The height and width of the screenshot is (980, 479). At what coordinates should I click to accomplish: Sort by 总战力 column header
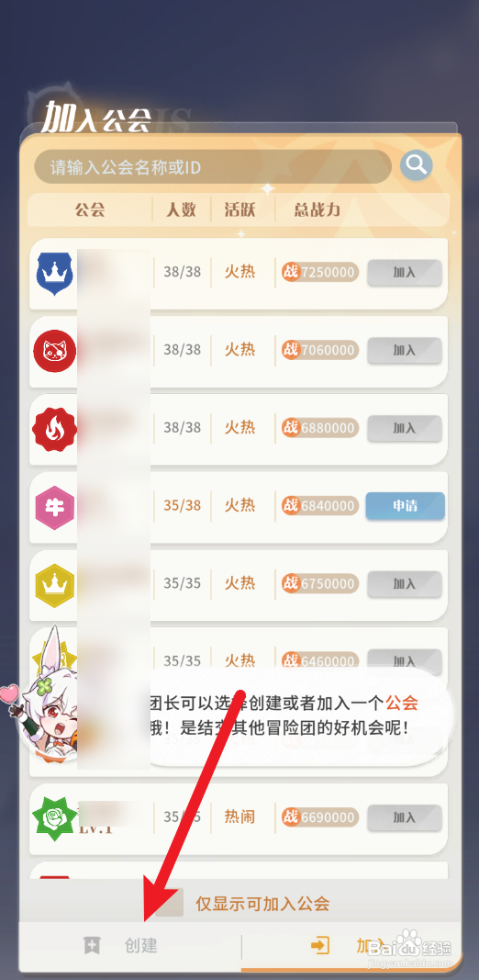click(317, 209)
